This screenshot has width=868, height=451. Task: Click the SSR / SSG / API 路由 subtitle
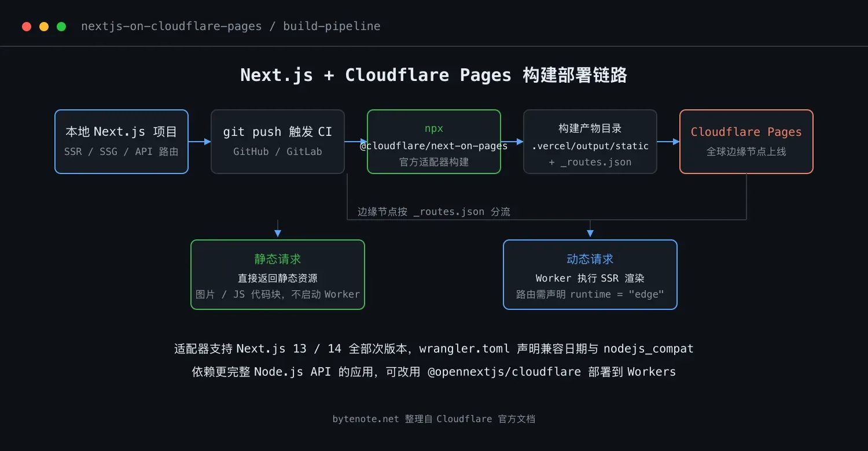(122, 152)
